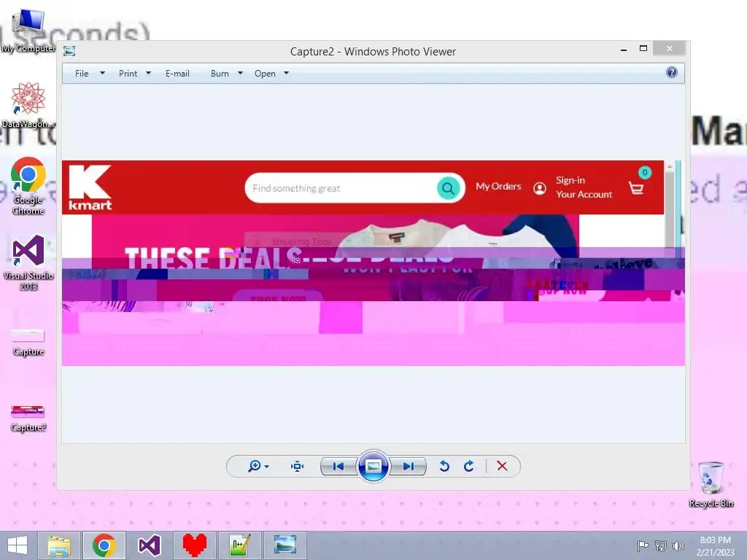Click the Photo Viewer taskbar icon

[285, 545]
